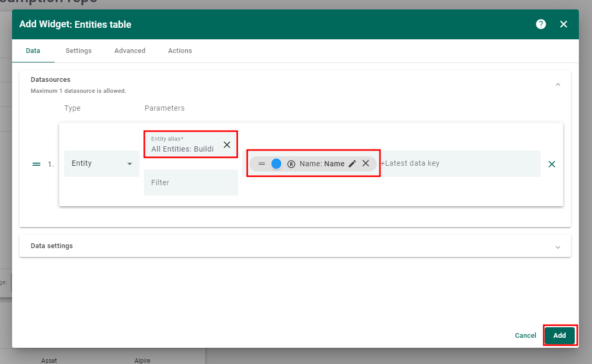Delete the datasource row with green X
This screenshot has height=364, width=592.
[x=552, y=164]
